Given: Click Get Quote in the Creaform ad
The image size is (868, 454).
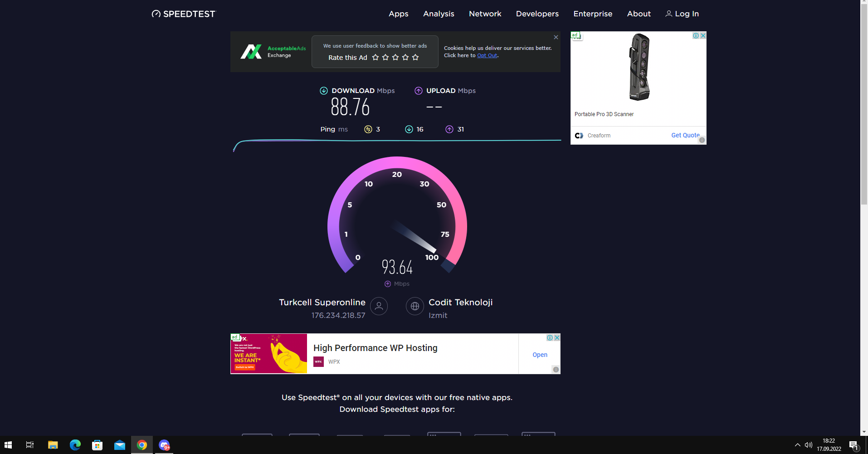Looking at the screenshot, I should pos(685,135).
